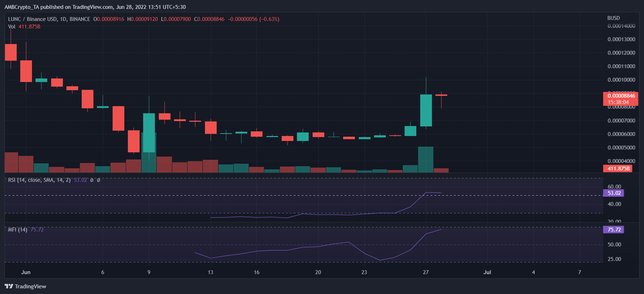Click the 0.00013000 price axis label
Screen dimensions: 644x294
(621, 39)
